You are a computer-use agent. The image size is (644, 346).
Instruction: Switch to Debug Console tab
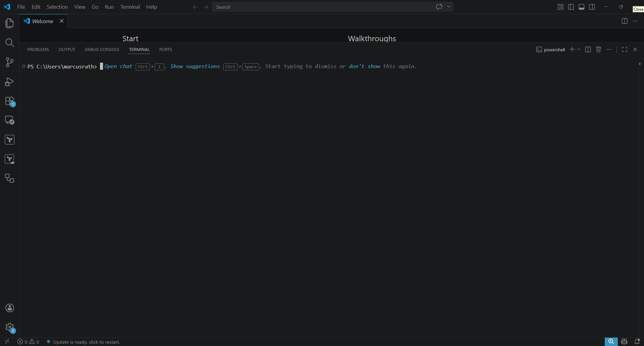[102, 49]
